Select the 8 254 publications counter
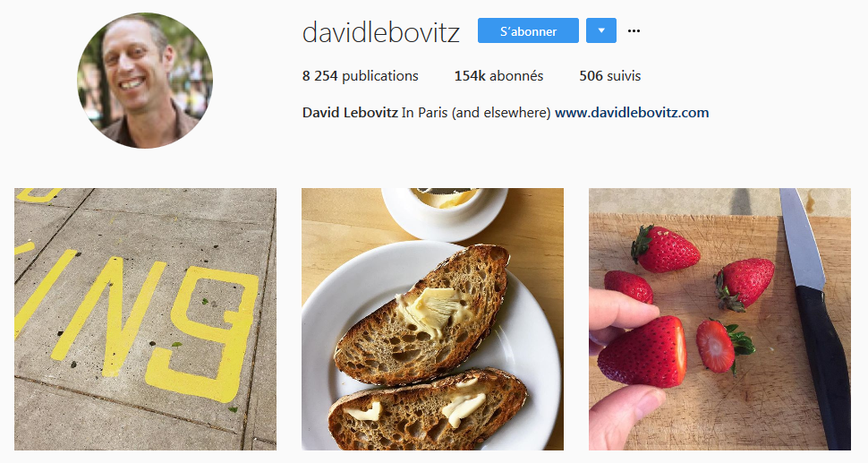This screenshot has width=868, height=463. pos(361,76)
